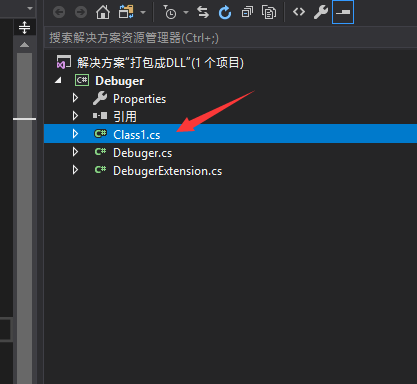This screenshot has height=384, width=417.
Task: Select the solution '打包成DLL' node
Action: click(160, 63)
